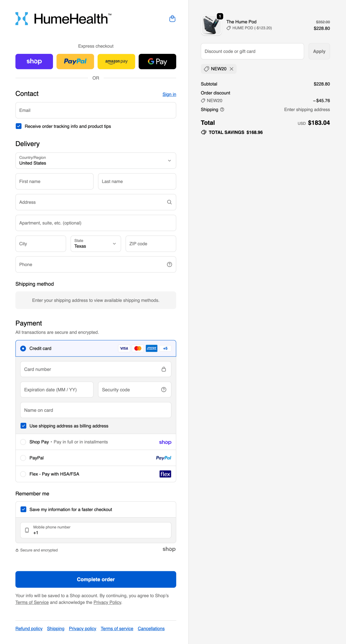Viewport: 346px width, 644px height.
Task: Focus the Card number field
Action: 96,369
